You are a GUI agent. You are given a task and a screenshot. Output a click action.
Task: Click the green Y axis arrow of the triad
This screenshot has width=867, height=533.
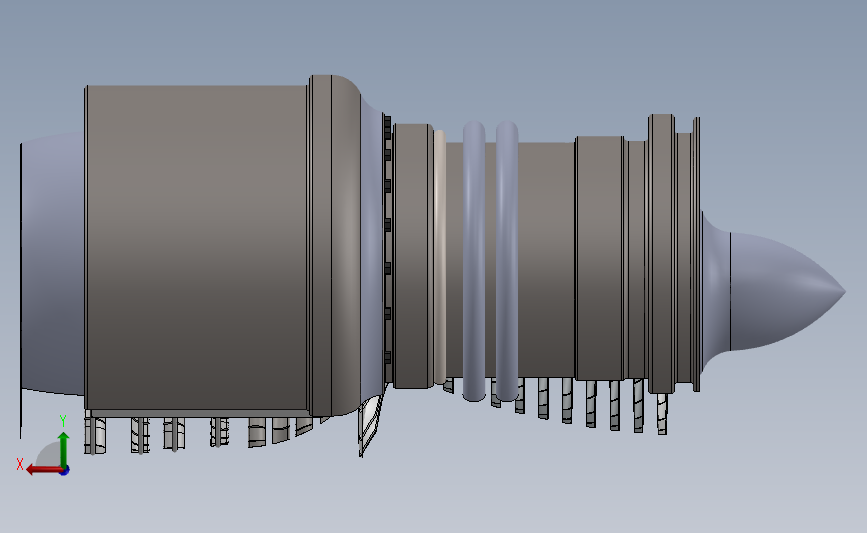(64, 450)
